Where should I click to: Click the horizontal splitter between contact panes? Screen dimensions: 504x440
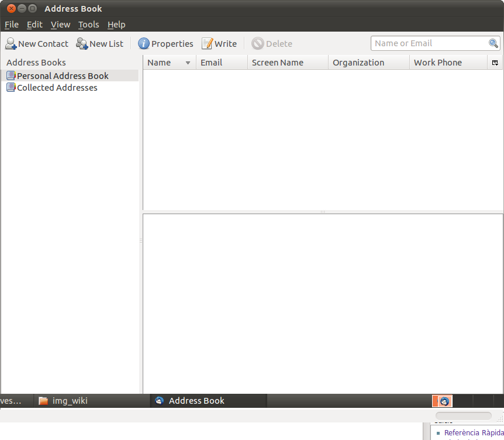pyautogui.click(x=322, y=212)
